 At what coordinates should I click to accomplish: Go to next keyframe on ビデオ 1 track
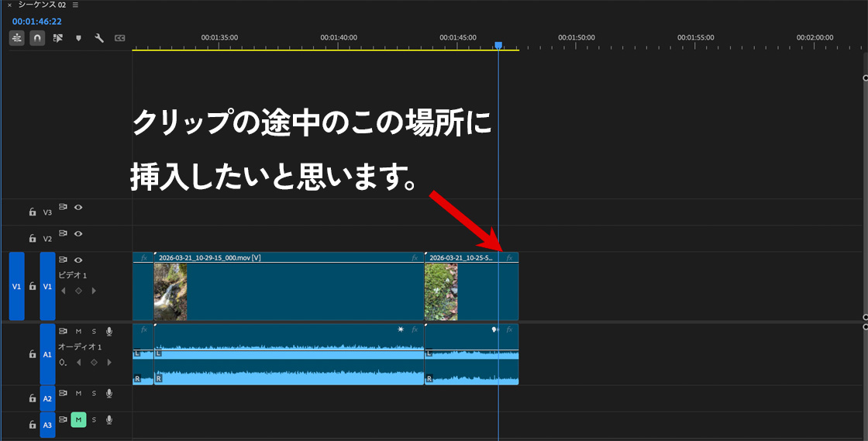95,291
